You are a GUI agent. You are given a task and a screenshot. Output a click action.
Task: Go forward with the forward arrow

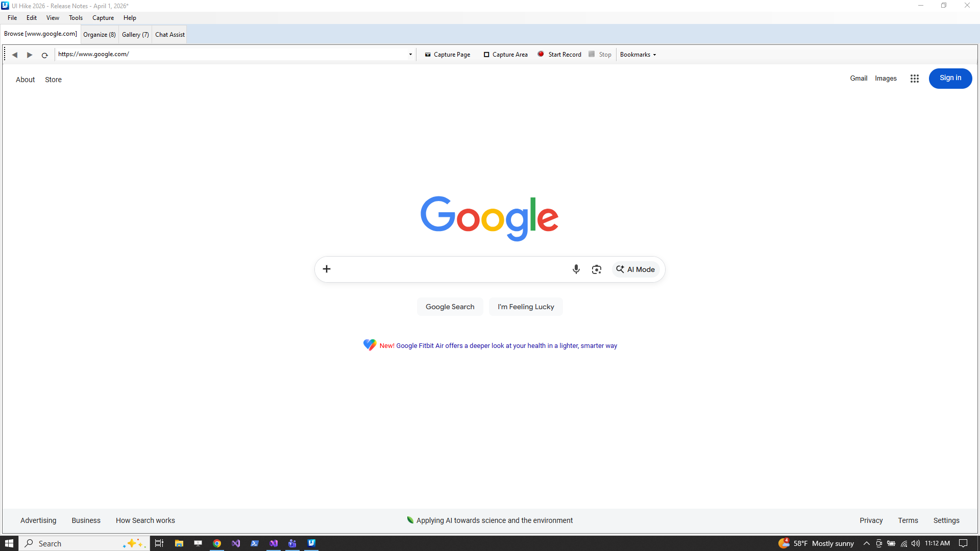click(30, 55)
